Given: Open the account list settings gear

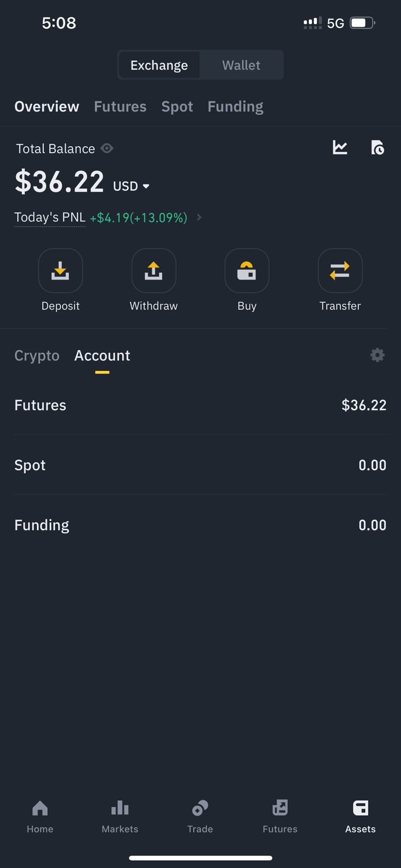Looking at the screenshot, I should pyautogui.click(x=377, y=355).
